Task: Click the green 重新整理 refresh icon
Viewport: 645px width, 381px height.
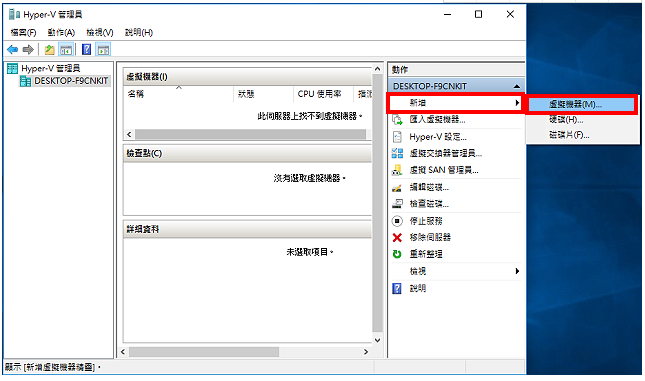Action: click(x=397, y=254)
